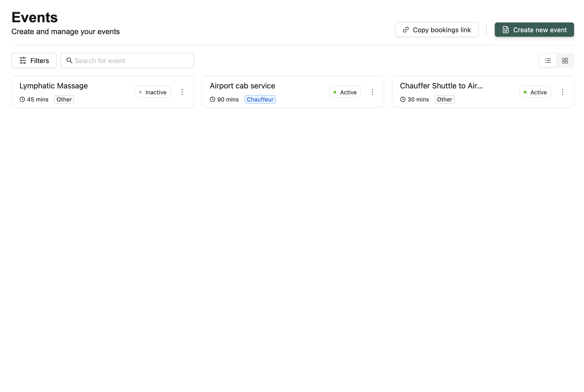Image resolution: width=584 pixels, height=392 pixels.
Task: Click Other tag on Lymphatic Massage
Action: point(64,99)
